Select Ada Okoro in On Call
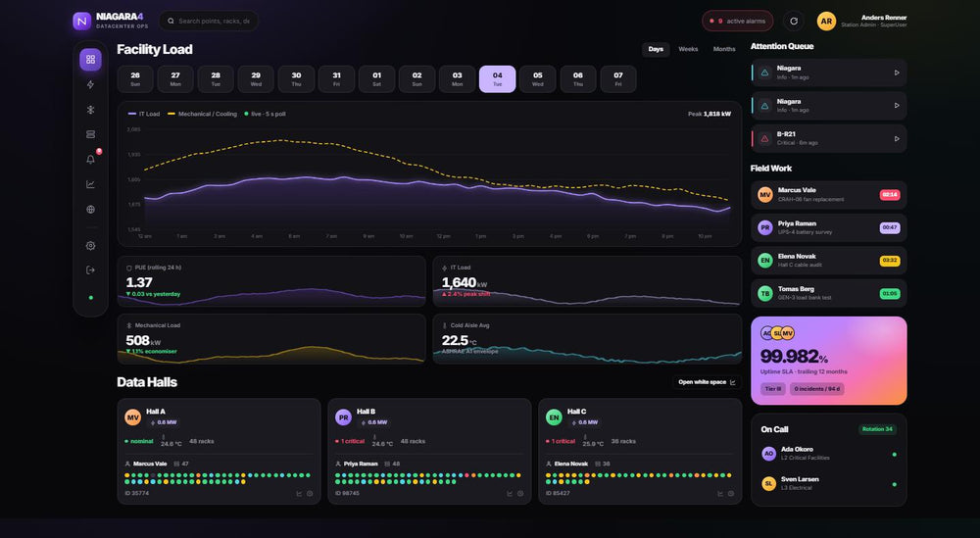 (829, 454)
